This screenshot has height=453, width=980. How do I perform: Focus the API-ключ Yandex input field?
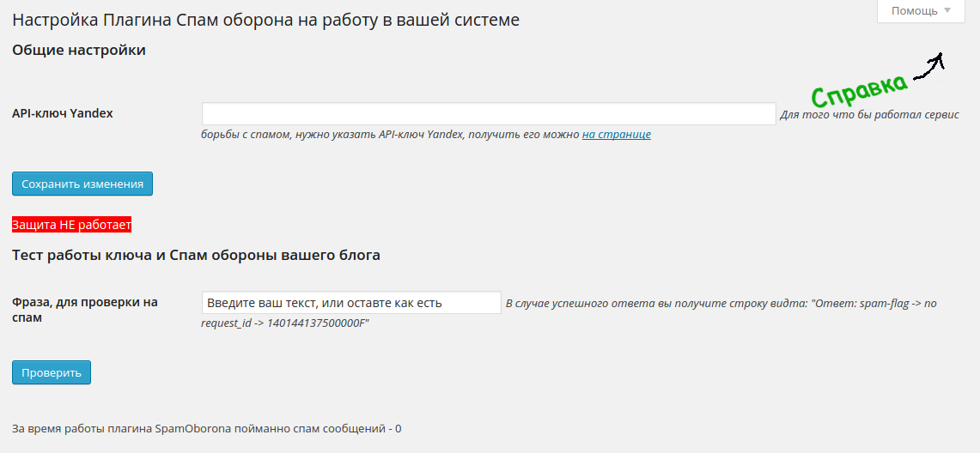tap(489, 114)
